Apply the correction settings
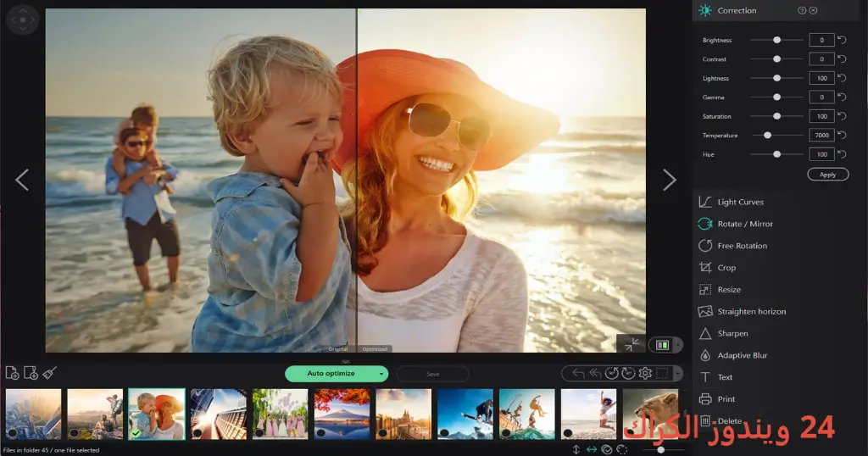This screenshot has width=868, height=456. pyautogui.click(x=827, y=175)
